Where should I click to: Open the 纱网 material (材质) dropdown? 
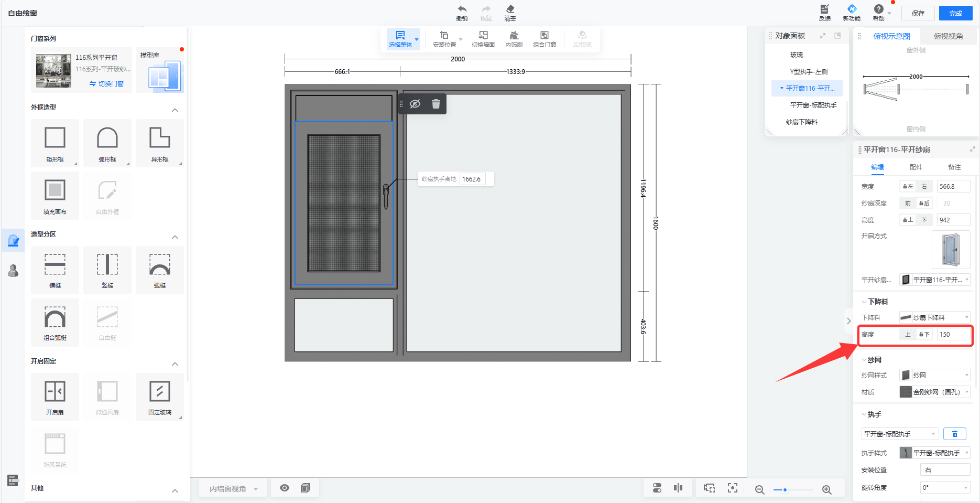point(935,392)
